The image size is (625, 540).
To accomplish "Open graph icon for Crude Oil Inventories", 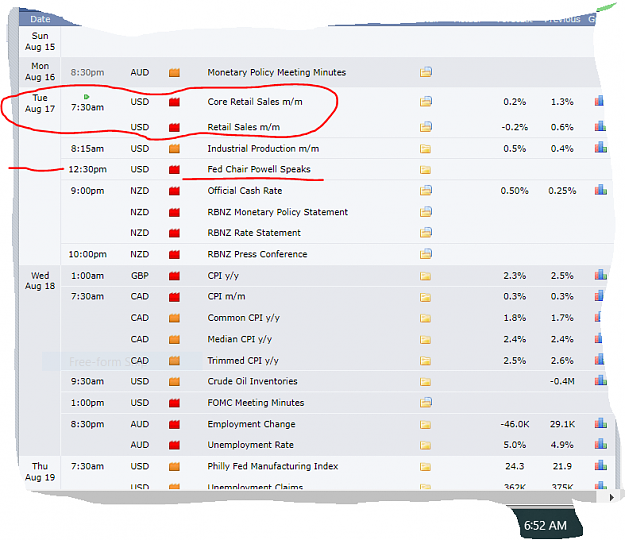I will (601, 380).
